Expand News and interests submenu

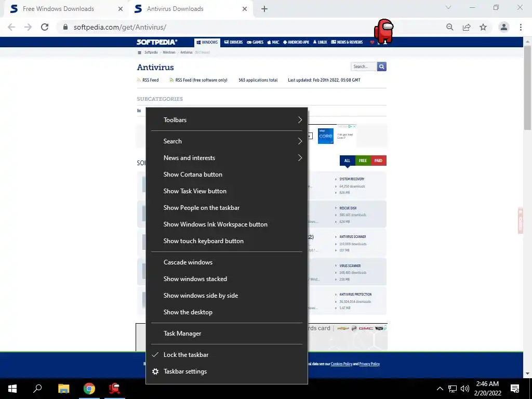point(227,158)
